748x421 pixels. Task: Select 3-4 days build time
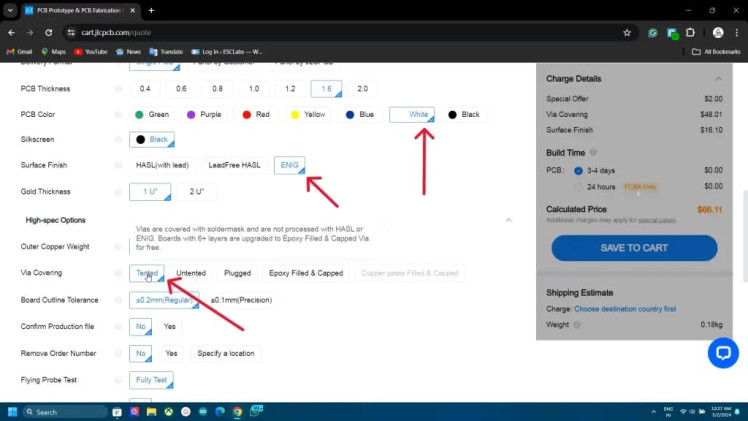click(x=578, y=171)
